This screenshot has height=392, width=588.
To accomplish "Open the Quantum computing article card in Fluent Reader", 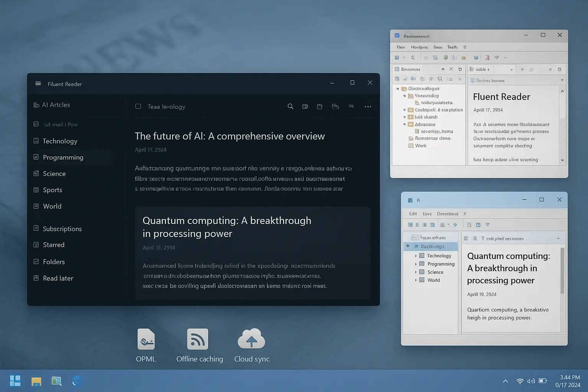I will pos(253,253).
